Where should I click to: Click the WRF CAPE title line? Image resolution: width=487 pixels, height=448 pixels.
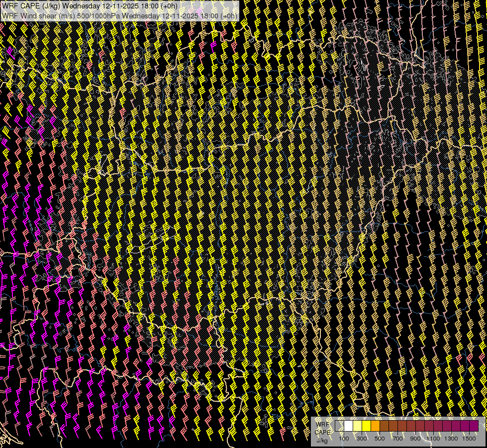90,6
